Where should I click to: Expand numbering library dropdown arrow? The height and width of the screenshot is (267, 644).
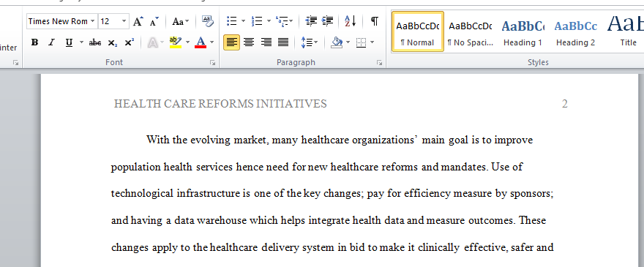tap(269, 21)
